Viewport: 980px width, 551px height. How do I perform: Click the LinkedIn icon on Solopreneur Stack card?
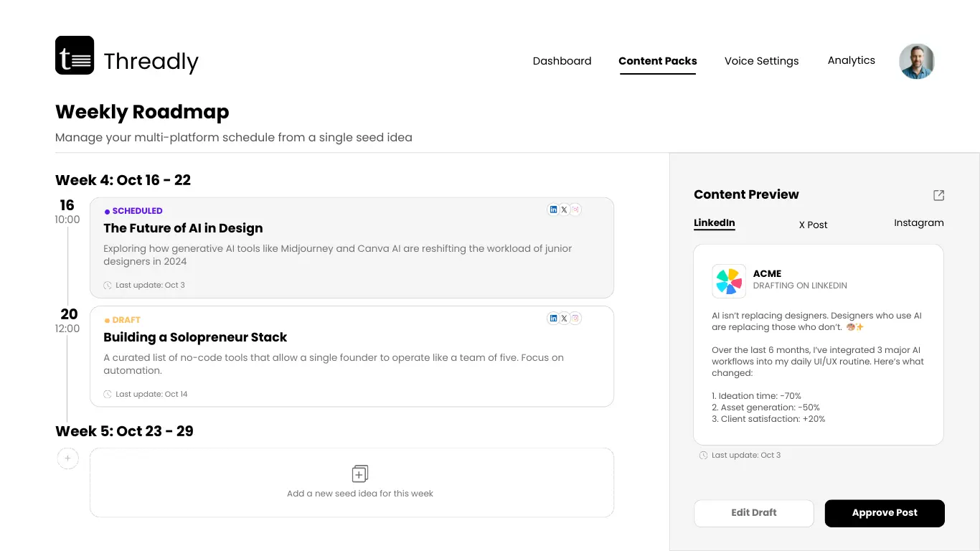click(x=553, y=319)
